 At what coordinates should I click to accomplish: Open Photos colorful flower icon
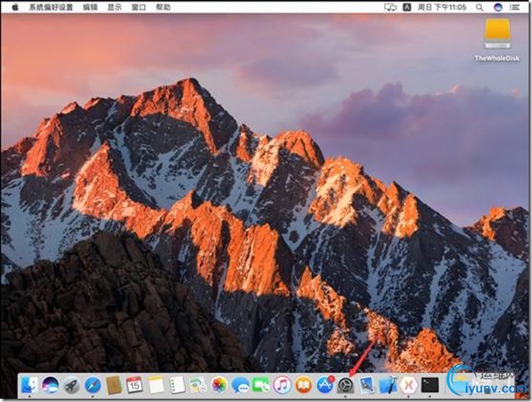[x=219, y=385]
